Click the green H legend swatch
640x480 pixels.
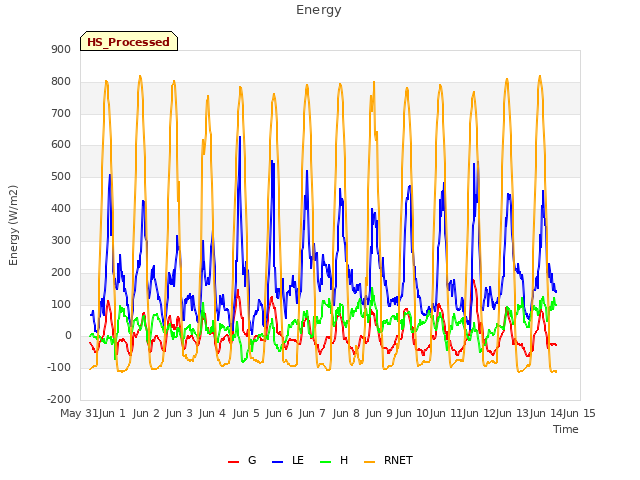pyautogui.click(x=326, y=462)
